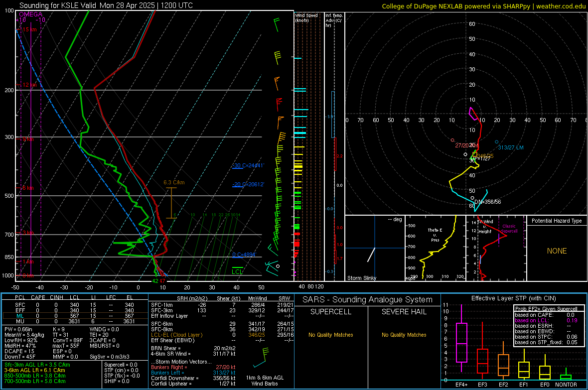Click the 'MeanW = 5.4g/kg' value
This screenshot has width=588, height=390.
pos(24,335)
